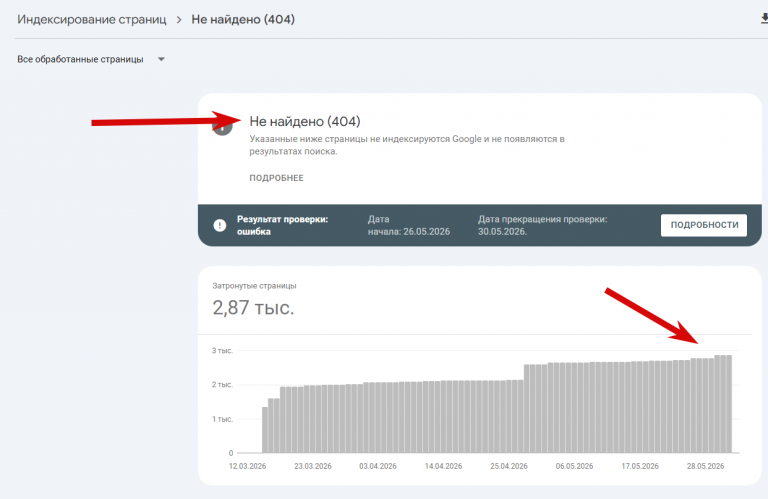Click the Результат проверки: ошибка text
The width and height of the screenshot is (768, 499).
283,225
